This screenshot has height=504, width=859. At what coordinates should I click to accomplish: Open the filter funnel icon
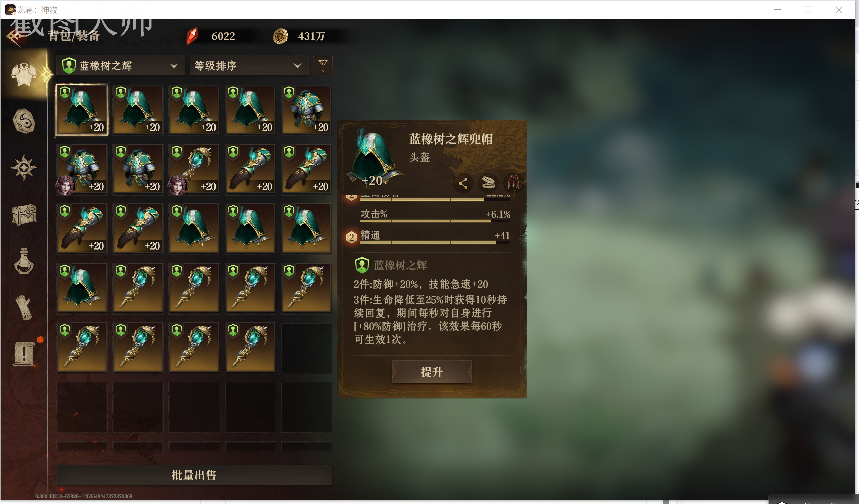pos(323,65)
